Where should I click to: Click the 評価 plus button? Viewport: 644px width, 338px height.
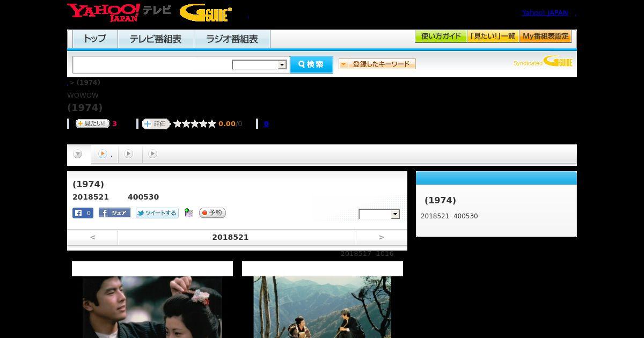tap(156, 124)
